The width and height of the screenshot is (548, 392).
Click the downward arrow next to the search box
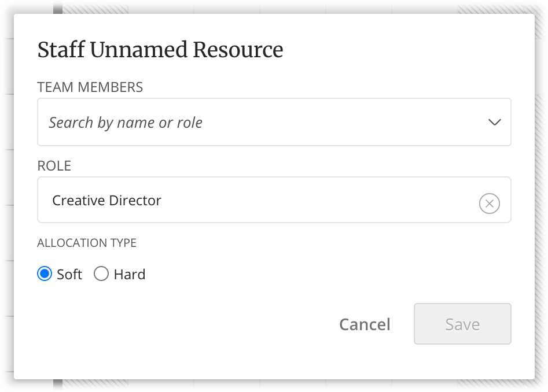coord(494,122)
